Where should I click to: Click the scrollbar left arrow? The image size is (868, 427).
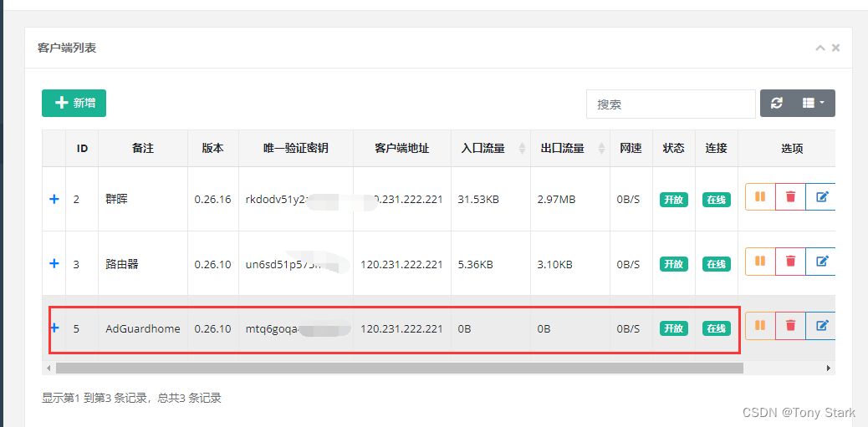pyautogui.click(x=49, y=368)
